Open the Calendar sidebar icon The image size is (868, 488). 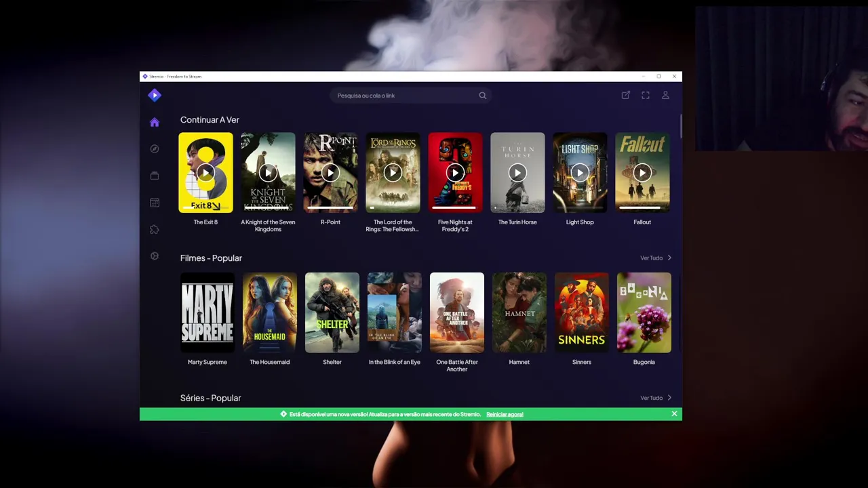point(155,203)
